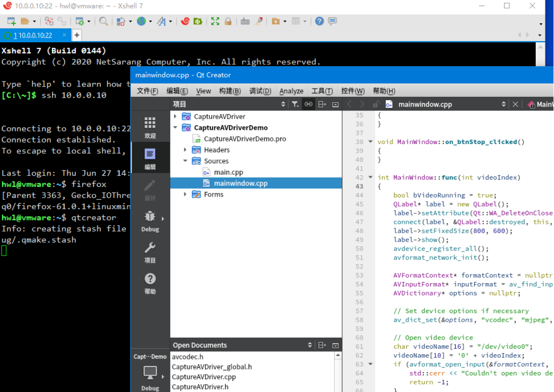The height and width of the screenshot is (392, 554).
Task: Click the Highlight pen icon in Xshell toolbar
Action: coord(259,21)
